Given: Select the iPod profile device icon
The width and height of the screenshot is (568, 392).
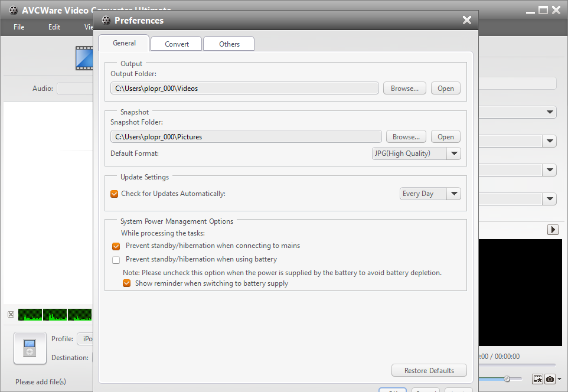Looking at the screenshot, I should (x=30, y=348).
